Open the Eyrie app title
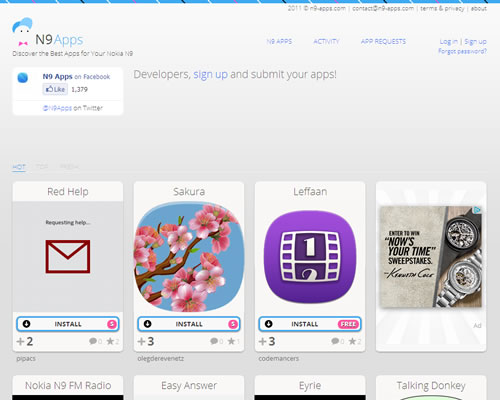 310,386
